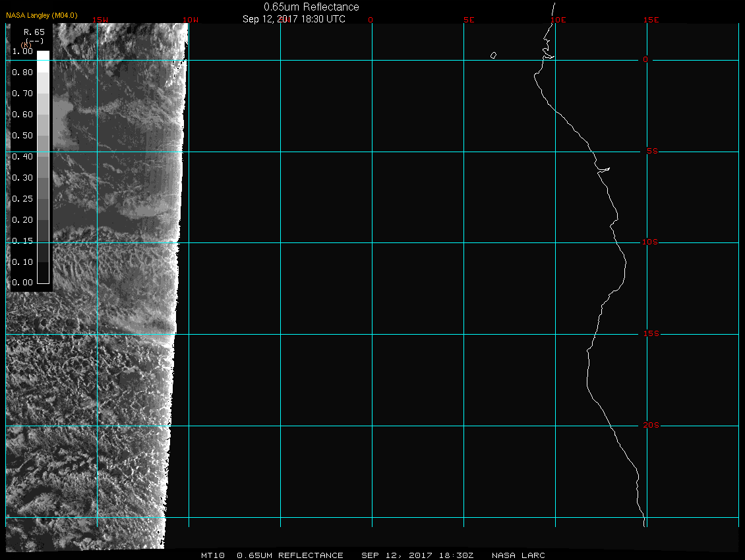Select the 15E longitude label
745x560 pixels.
[651, 20]
